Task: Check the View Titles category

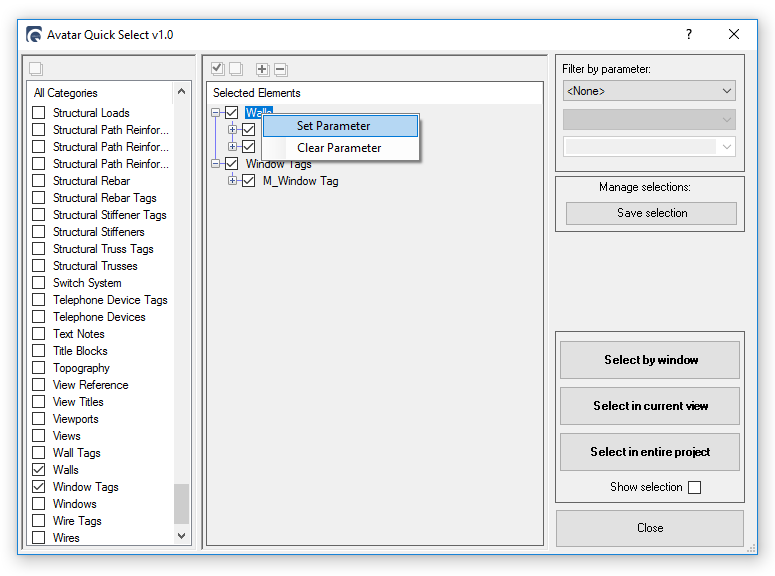Action: 39,401
